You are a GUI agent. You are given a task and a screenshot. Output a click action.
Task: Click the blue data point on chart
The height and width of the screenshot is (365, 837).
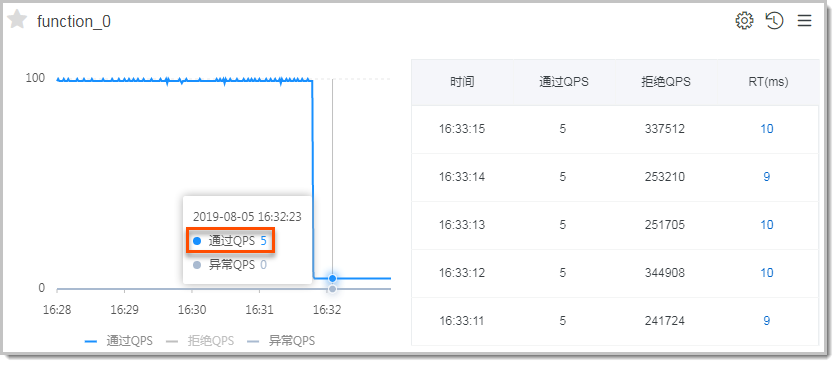[x=333, y=278]
